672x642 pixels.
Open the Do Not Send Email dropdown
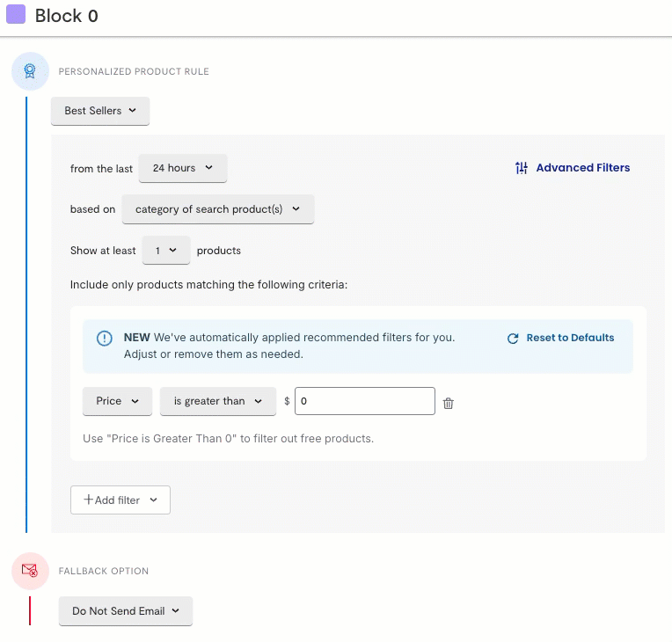coord(125,611)
